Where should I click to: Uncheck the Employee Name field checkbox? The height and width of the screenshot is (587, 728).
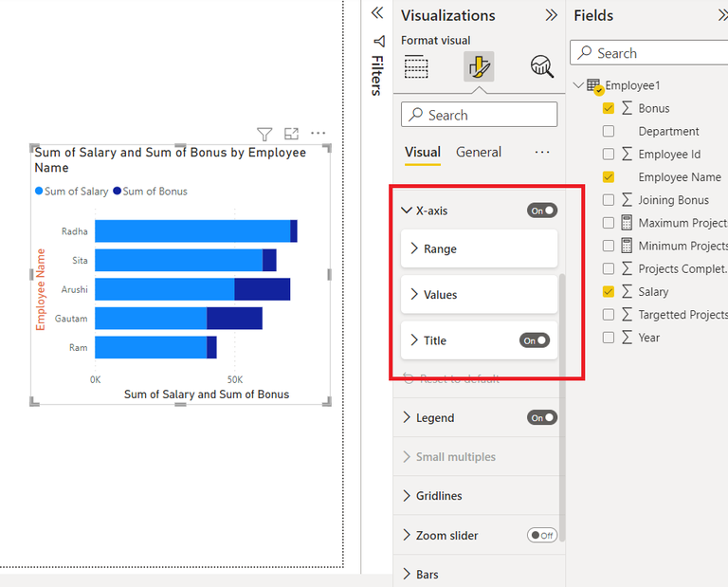609,177
